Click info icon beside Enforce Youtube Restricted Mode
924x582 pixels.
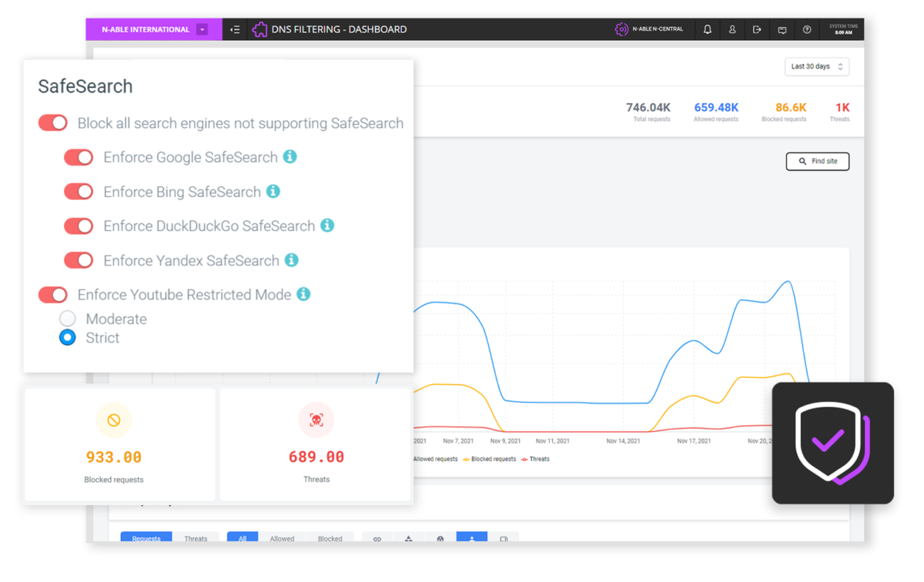(303, 293)
